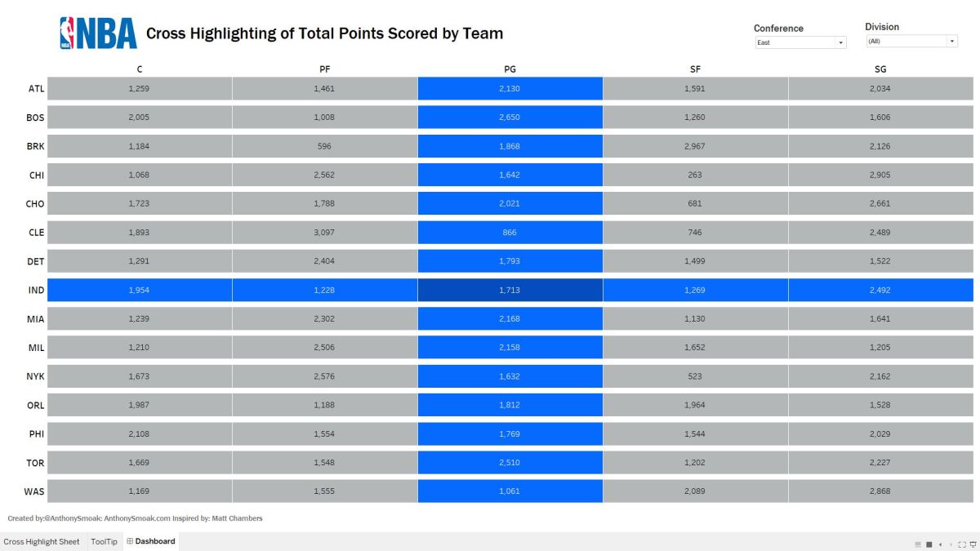Enter full screen mode via corner icon
This screenshot has width=980, height=551.
pos(960,544)
